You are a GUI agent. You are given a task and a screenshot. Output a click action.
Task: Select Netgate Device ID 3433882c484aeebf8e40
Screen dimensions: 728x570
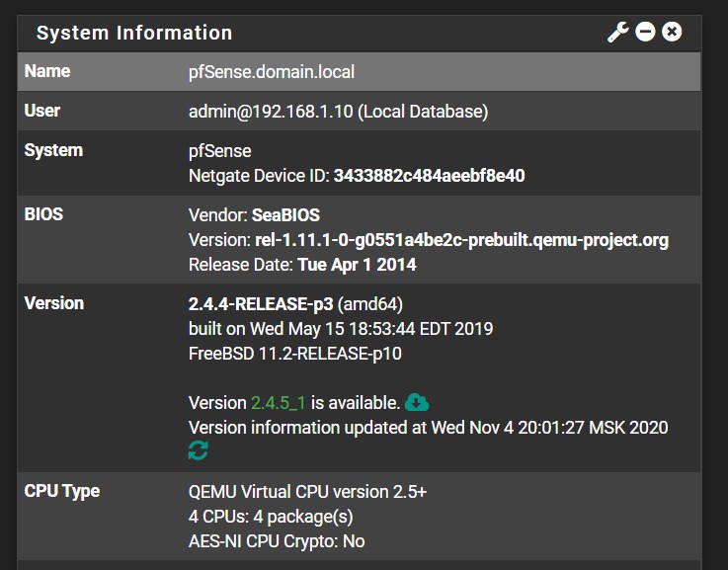coord(430,176)
